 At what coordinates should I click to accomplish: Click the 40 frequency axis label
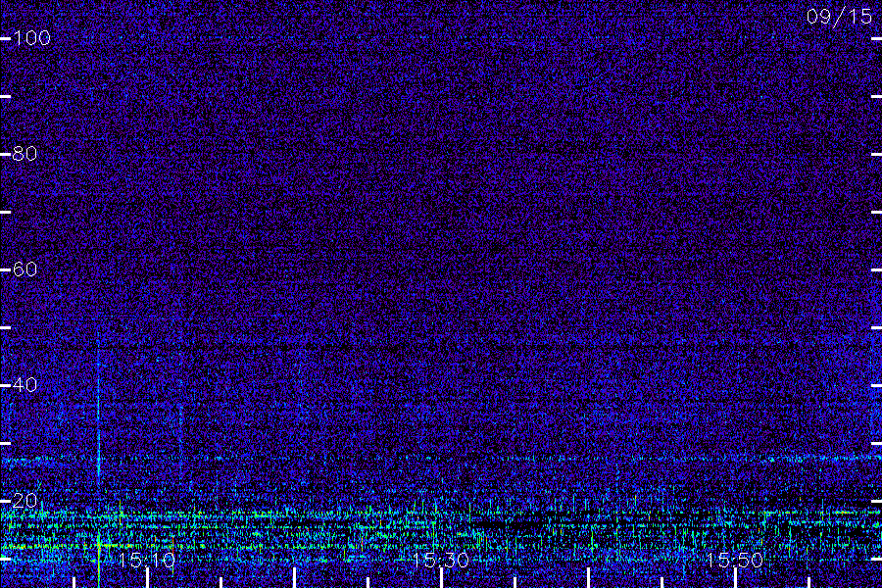click(25, 384)
